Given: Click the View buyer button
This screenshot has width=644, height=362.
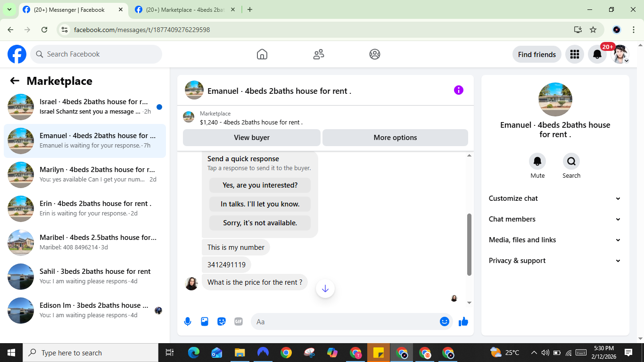Looking at the screenshot, I should [252, 138].
